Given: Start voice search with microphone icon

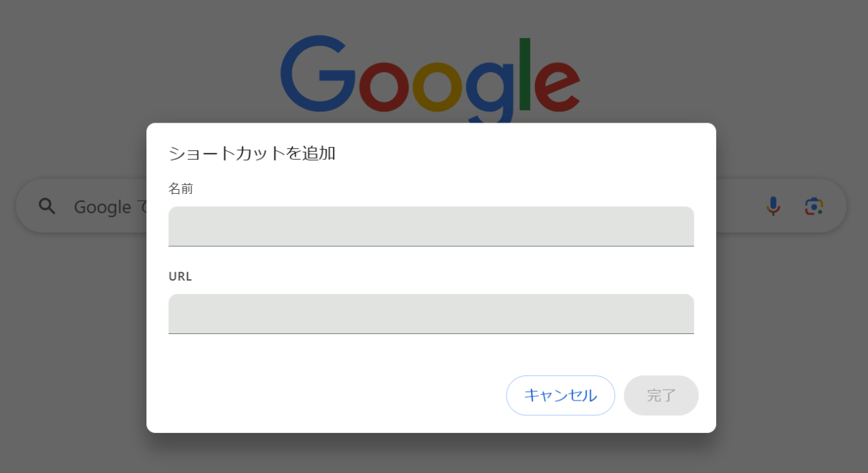Looking at the screenshot, I should [773, 206].
